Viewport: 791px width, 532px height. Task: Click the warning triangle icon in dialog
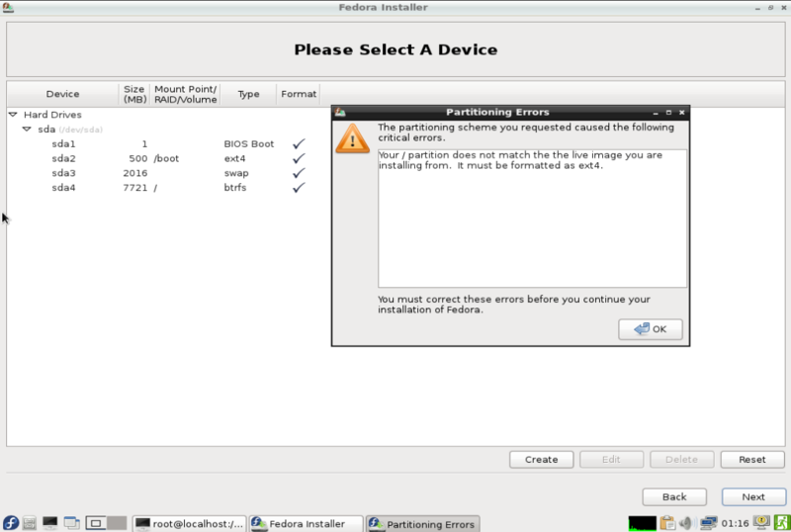tap(352, 138)
